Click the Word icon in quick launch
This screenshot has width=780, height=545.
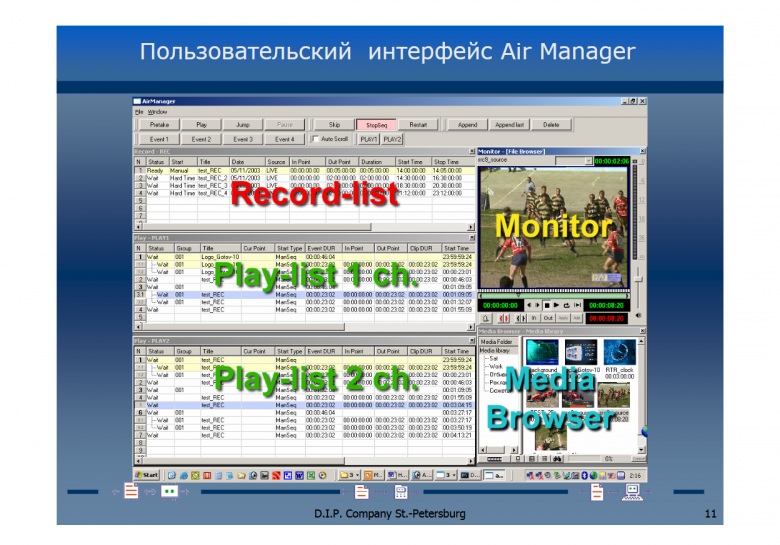tap(299, 475)
